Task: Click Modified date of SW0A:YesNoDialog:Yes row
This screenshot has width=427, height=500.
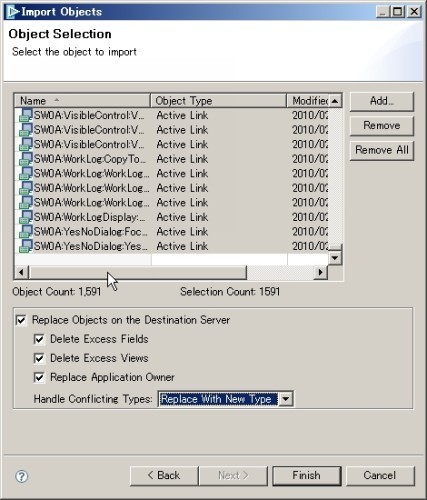Action: [310, 246]
